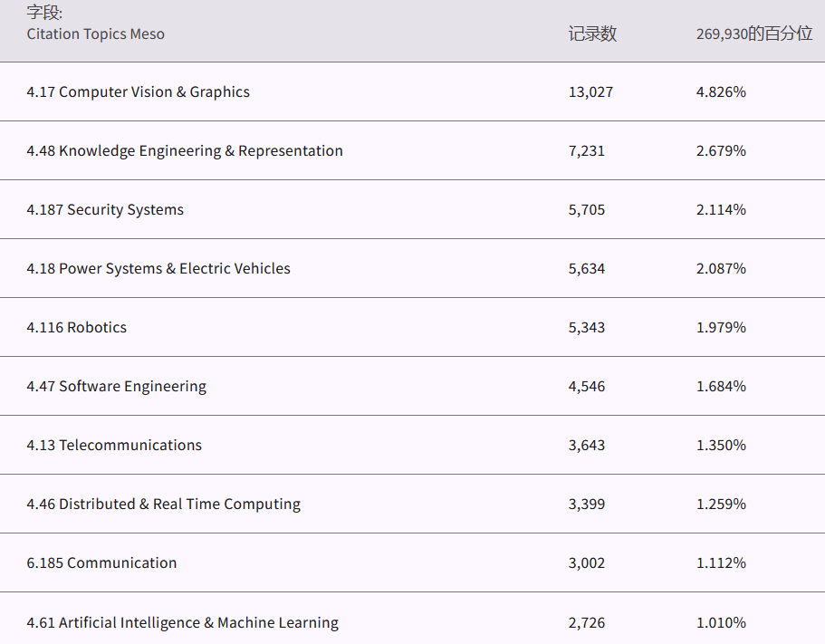This screenshot has height=644, width=825.
Task: Select 4.61 Artificial Intelligence & Machine Learning
Action: click(182, 622)
